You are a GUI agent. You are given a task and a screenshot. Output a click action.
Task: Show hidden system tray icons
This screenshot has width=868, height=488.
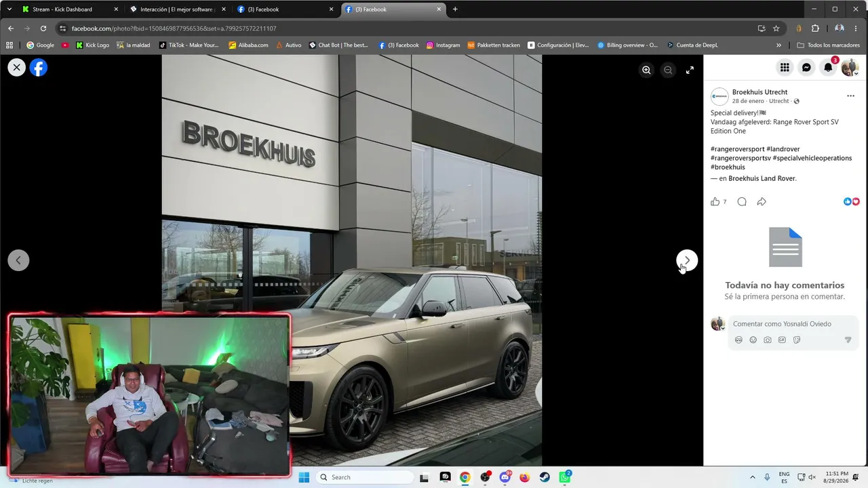click(752, 477)
